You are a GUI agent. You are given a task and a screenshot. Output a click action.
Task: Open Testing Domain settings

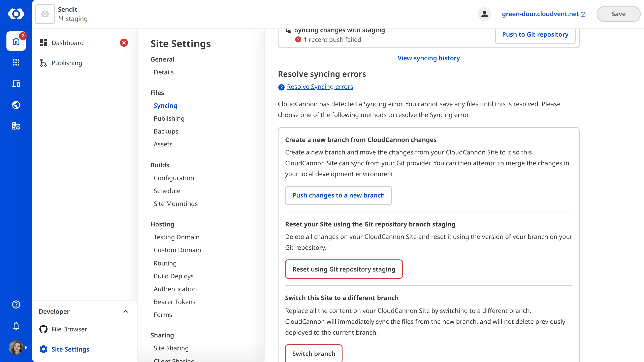click(176, 237)
